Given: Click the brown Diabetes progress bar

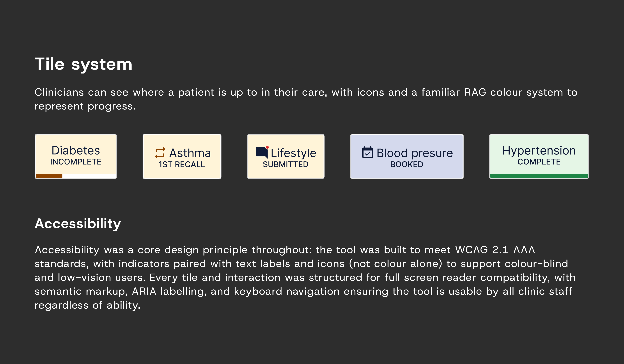Looking at the screenshot, I should click(x=49, y=176).
